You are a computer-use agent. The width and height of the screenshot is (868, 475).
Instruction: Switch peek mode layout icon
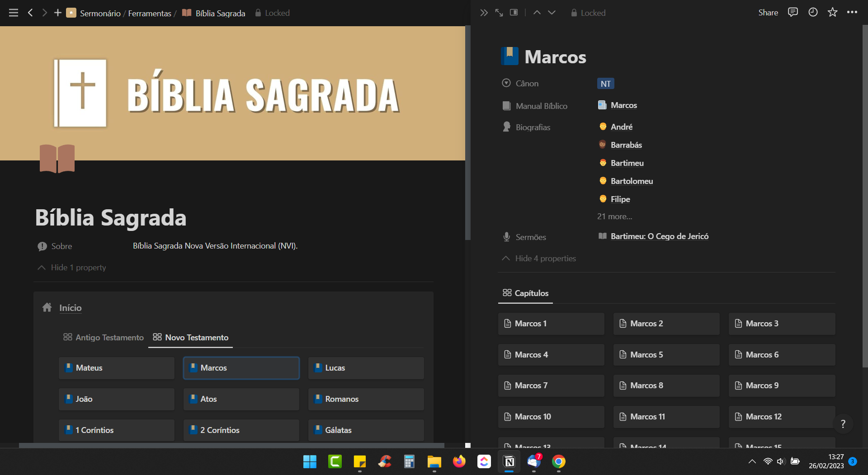(x=514, y=13)
